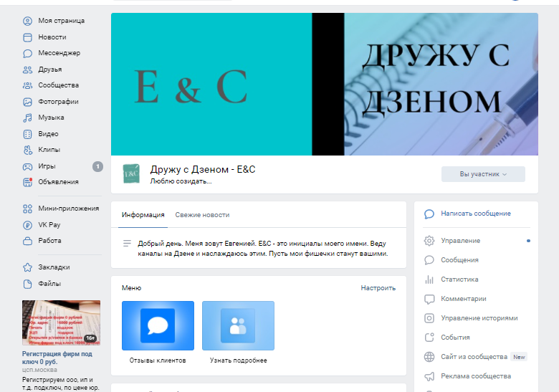Click the Сайт из сообщества globe icon

(x=429, y=357)
